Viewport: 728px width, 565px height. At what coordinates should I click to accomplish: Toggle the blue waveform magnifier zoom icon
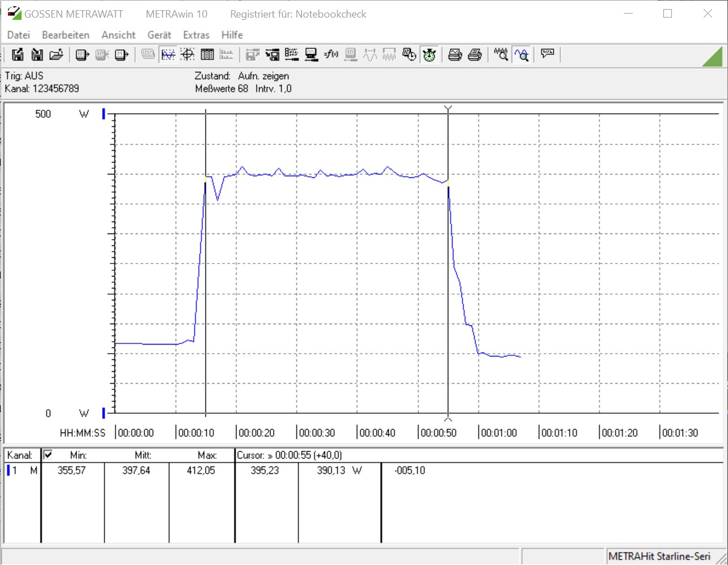(521, 54)
